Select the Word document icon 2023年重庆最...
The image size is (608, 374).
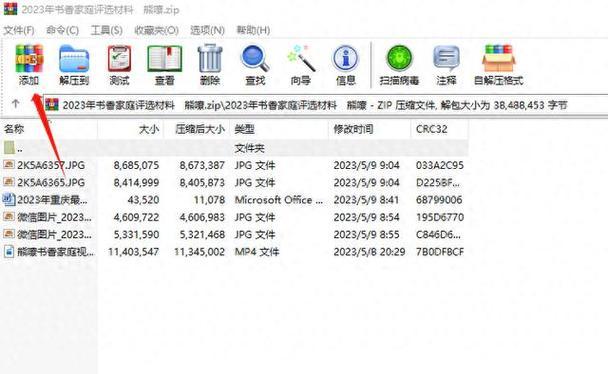9,199
